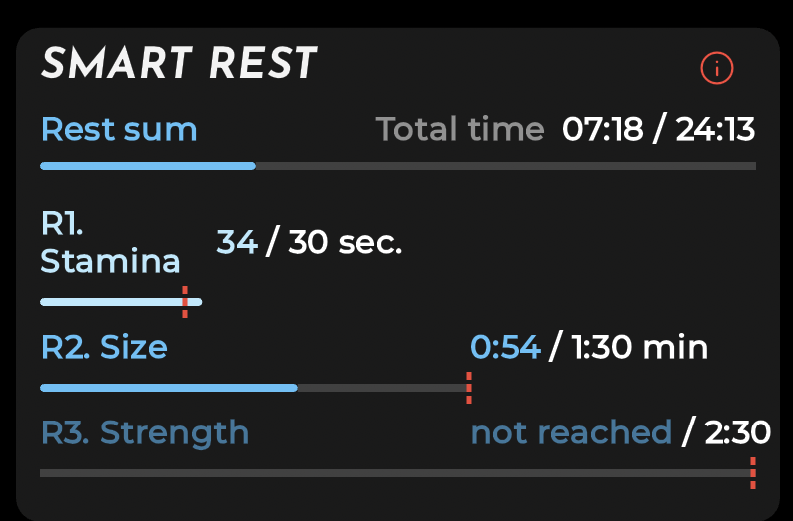Click the filled part of R2 Size bar
This screenshot has width=793, height=521.
pos(169,388)
